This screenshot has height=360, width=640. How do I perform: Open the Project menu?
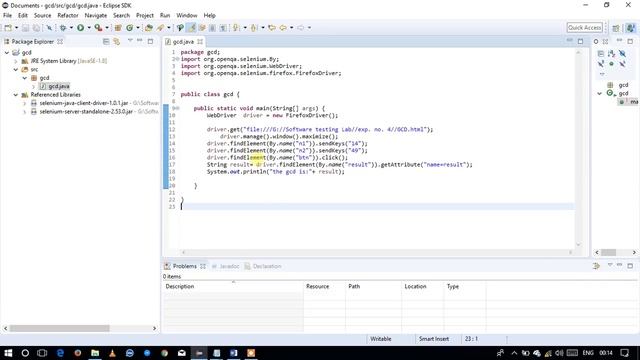(145, 16)
